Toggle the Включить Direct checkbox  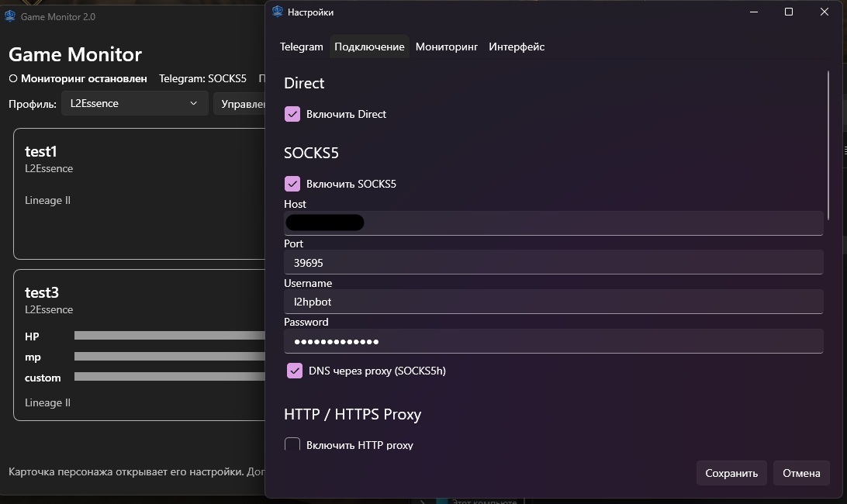(x=292, y=114)
